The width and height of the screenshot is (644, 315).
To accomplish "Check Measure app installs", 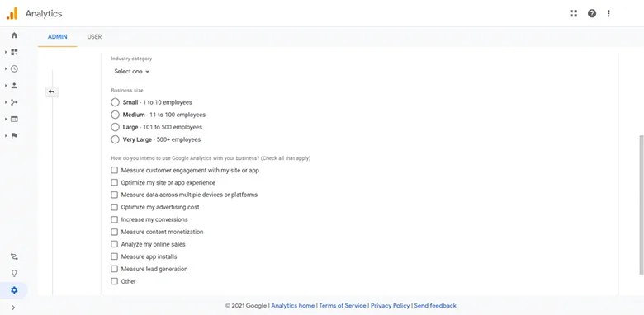I will 114,256.
